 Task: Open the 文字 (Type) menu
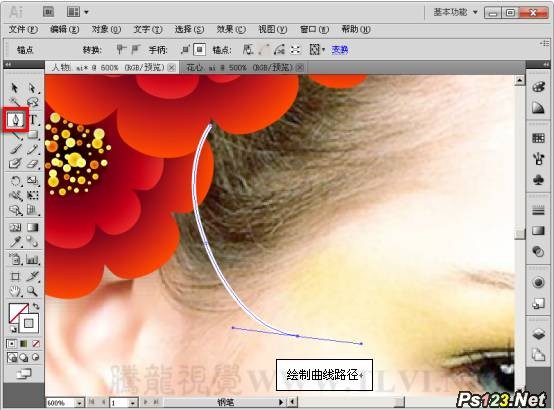pos(148,29)
